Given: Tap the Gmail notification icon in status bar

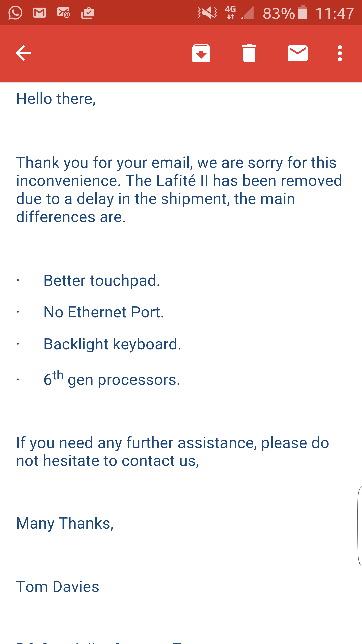Looking at the screenshot, I should 39,13.
